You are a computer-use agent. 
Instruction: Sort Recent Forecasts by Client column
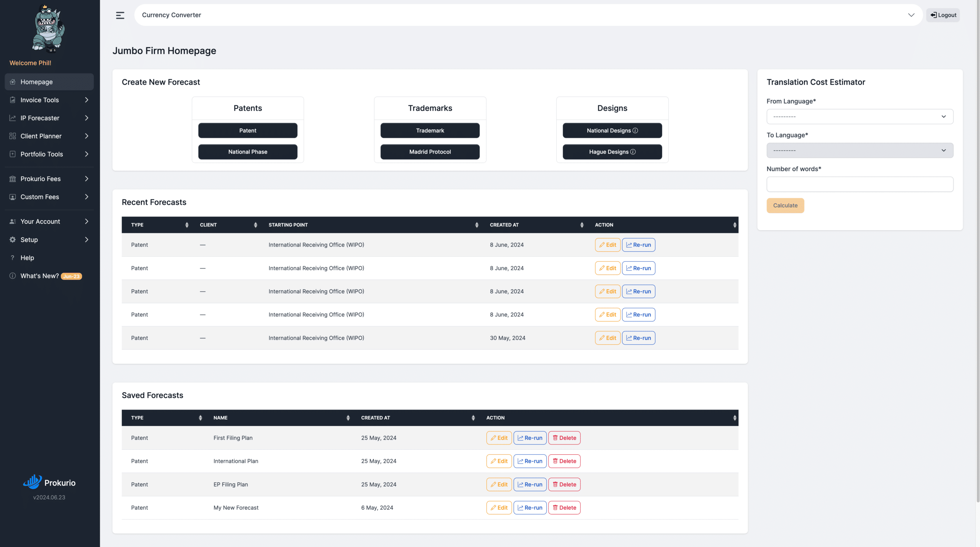255,225
